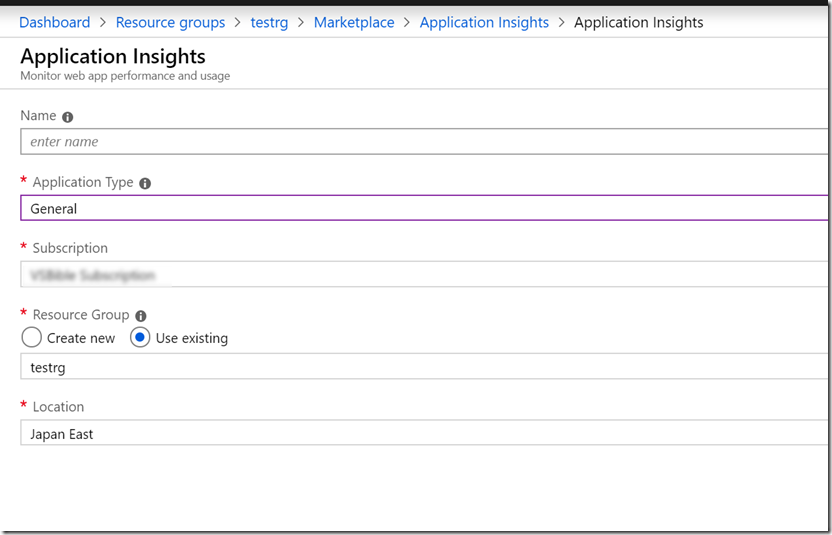Click the blue Application Insights breadcrumb link
Viewport: 832px width, 535px height.
(x=484, y=23)
